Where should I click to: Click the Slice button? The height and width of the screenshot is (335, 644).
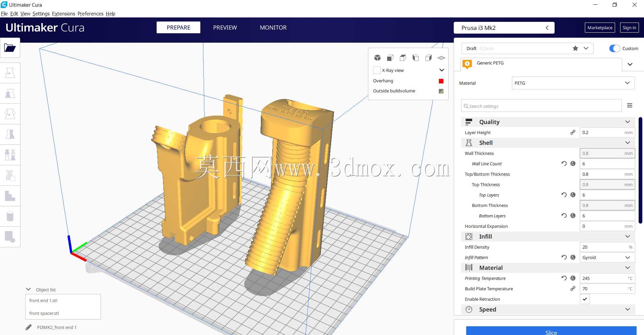point(551,331)
